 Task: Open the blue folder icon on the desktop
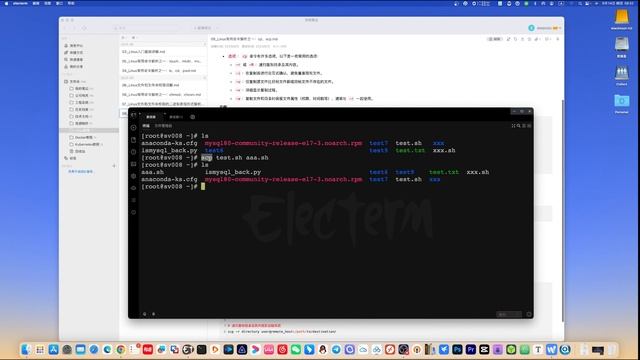tap(621, 100)
